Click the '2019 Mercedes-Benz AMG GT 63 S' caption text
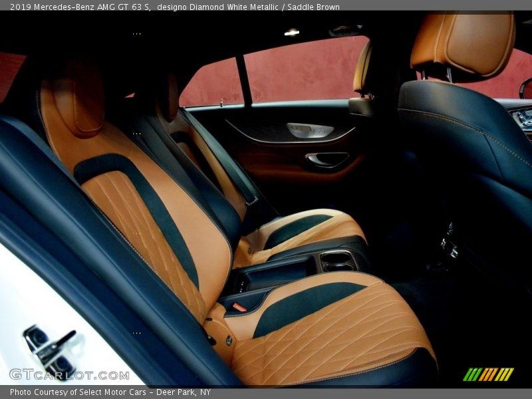 point(80,7)
